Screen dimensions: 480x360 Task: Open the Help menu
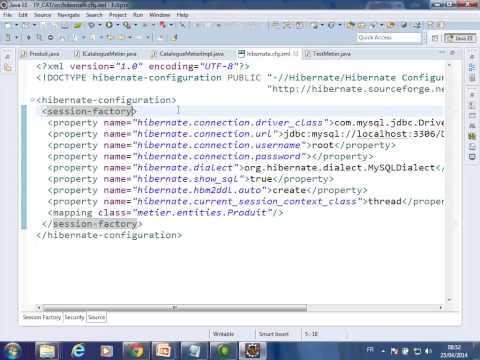[182, 15]
